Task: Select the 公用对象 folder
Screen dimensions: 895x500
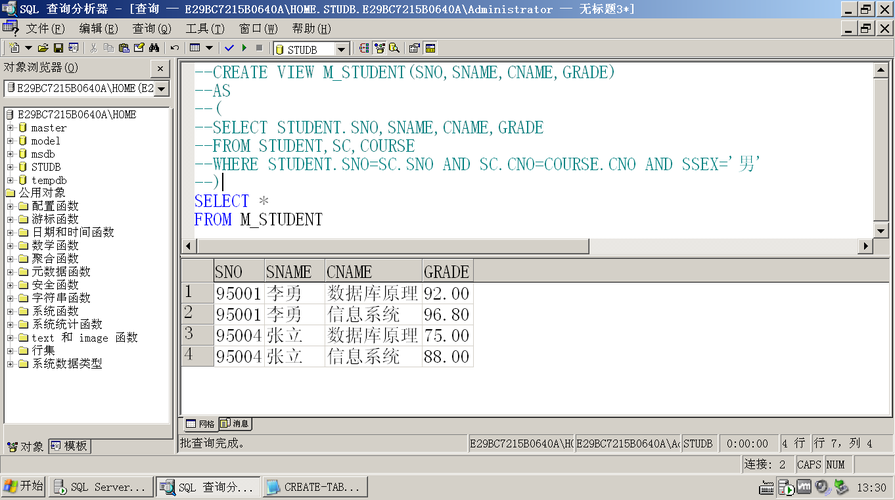Action: (42, 193)
